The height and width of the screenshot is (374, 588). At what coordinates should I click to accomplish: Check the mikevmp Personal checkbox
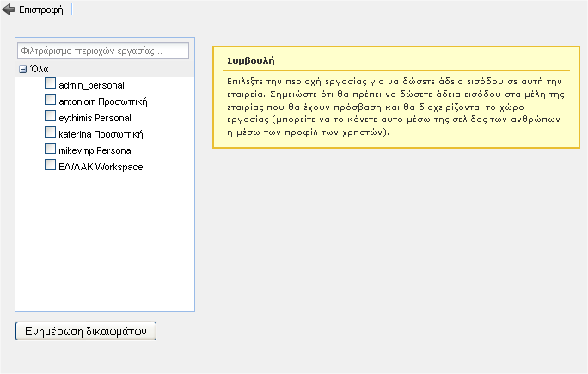[50, 150]
